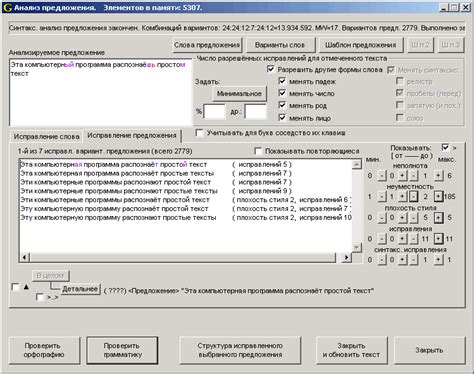Open Структура исправленного выбранного предложения
Viewport: 474px width, 374px height.
(x=240, y=350)
